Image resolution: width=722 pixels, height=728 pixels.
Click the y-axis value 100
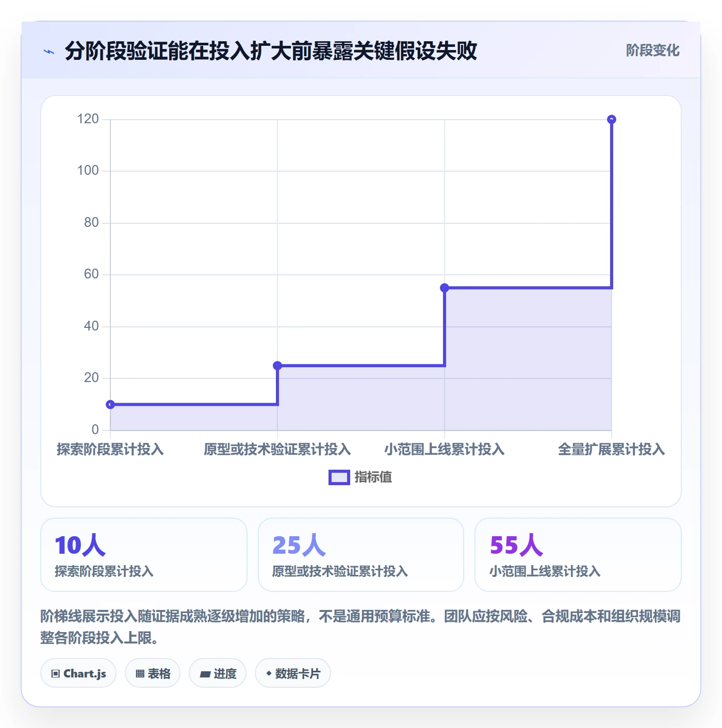pyautogui.click(x=88, y=171)
